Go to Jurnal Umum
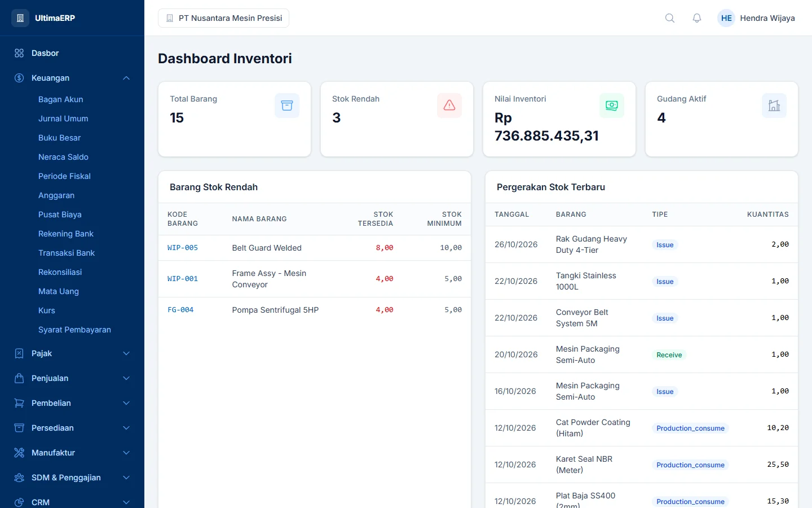812x508 pixels. 63,119
